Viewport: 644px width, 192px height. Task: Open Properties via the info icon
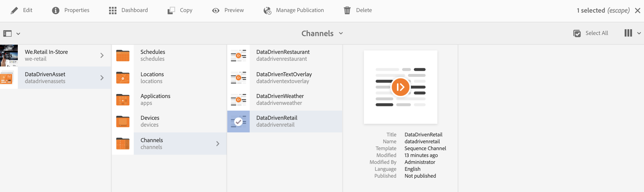(55, 11)
